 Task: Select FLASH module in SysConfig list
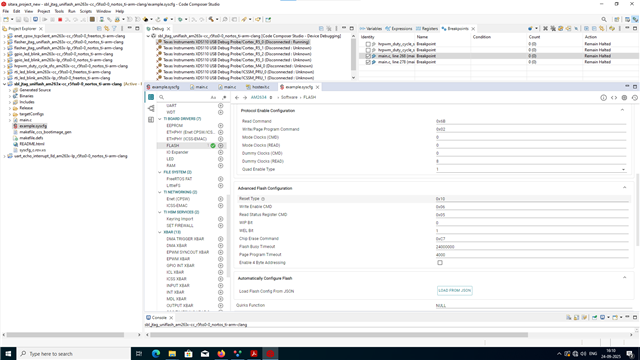(x=173, y=146)
